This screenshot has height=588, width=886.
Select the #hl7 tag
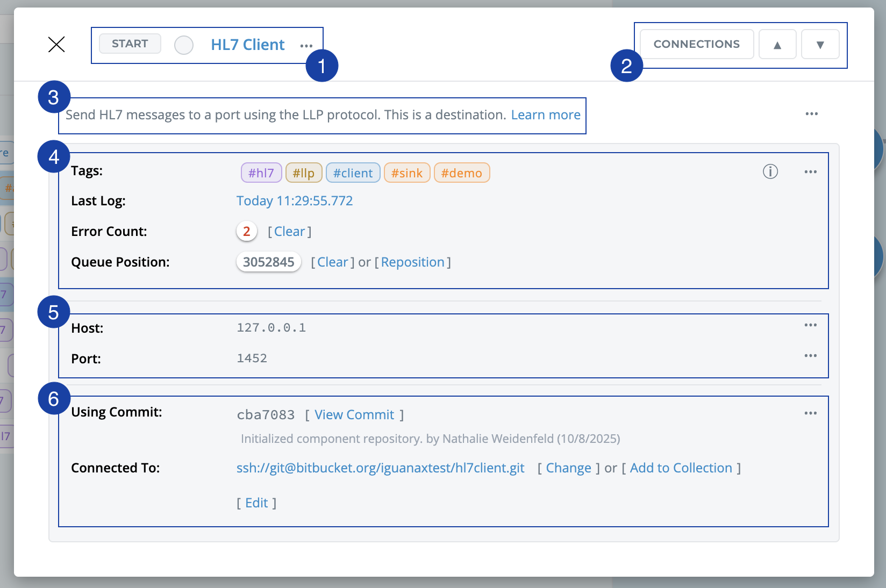261,173
